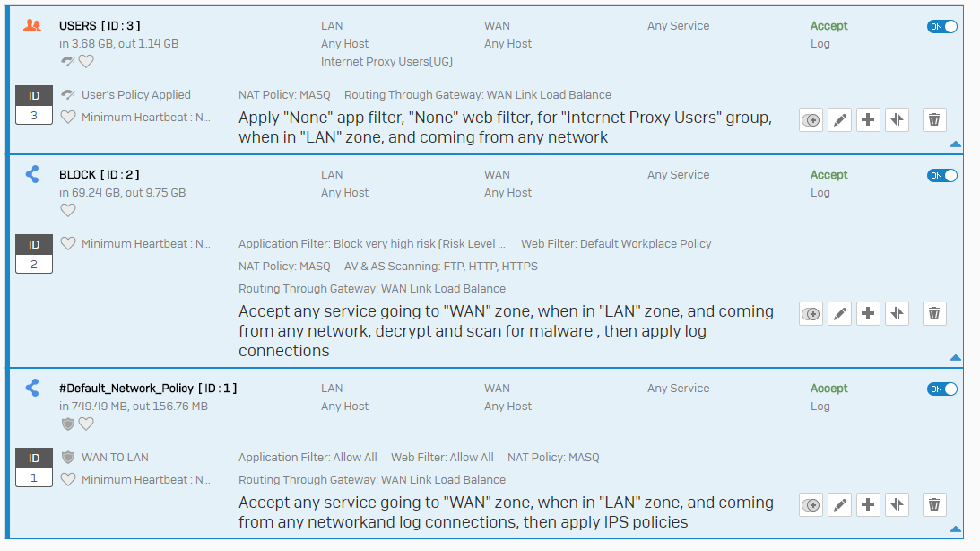This screenshot has width=980, height=551.
Task: Edit the BLOCK rule with pencil icon
Action: pos(839,313)
